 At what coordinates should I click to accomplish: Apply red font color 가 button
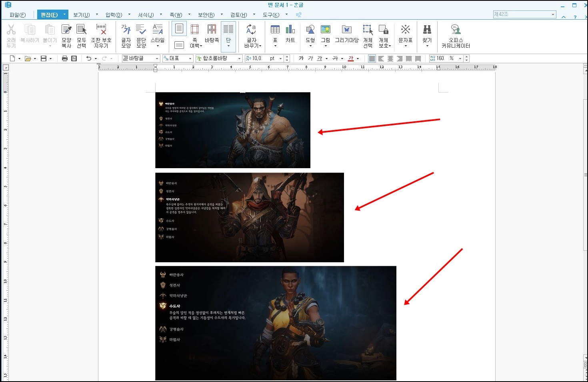point(351,58)
